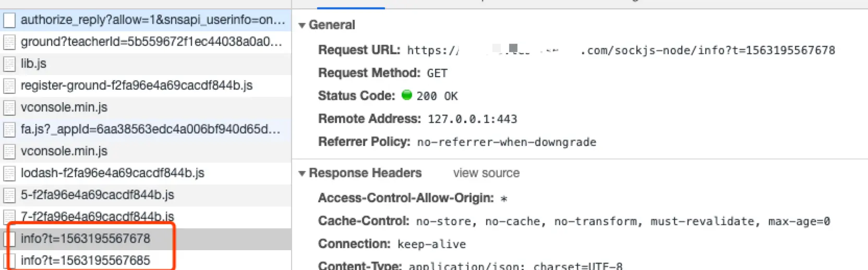
Task: Click the Remote Address 127.0.0.1:443 value
Action: (472, 119)
